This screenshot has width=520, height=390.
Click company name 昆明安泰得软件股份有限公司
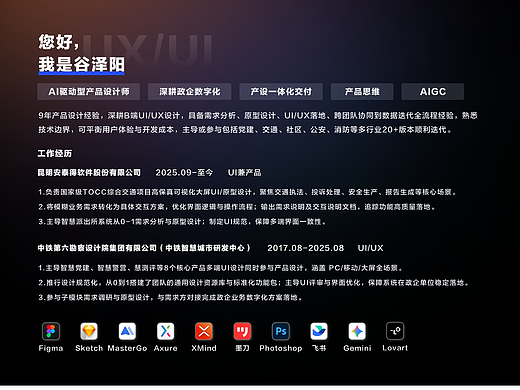89,173
